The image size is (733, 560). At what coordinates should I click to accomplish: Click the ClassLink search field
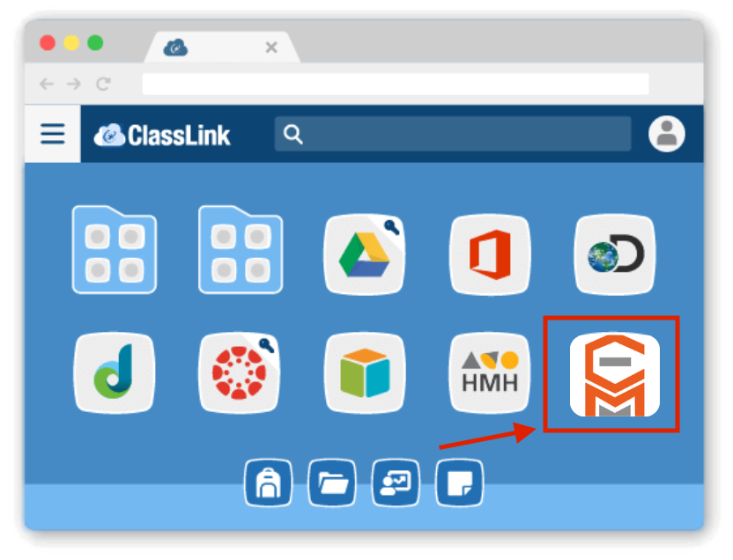click(453, 134)
